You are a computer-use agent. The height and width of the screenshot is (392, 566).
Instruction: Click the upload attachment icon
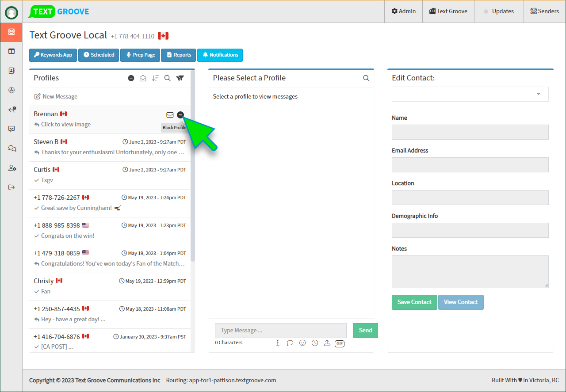327,343
